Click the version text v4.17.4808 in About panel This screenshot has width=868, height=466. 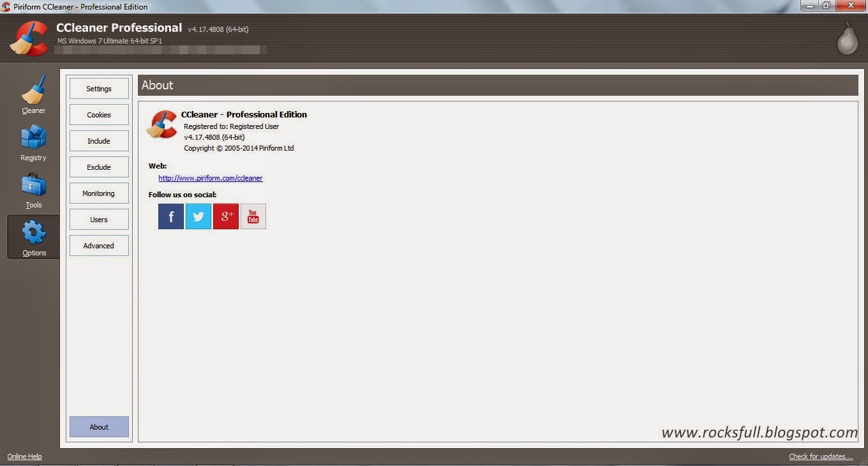tap(214, 137)
